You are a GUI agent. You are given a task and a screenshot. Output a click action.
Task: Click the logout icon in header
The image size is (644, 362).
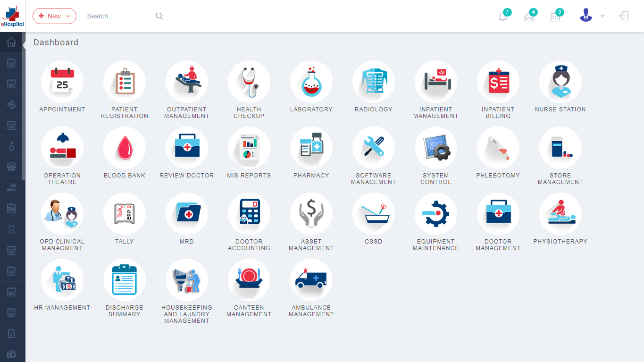tap(624, 16)
